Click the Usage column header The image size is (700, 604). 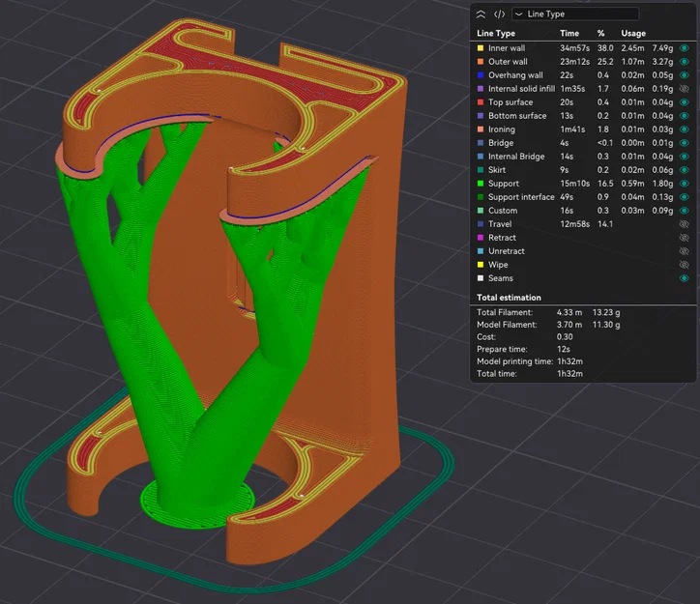(633, 34)
